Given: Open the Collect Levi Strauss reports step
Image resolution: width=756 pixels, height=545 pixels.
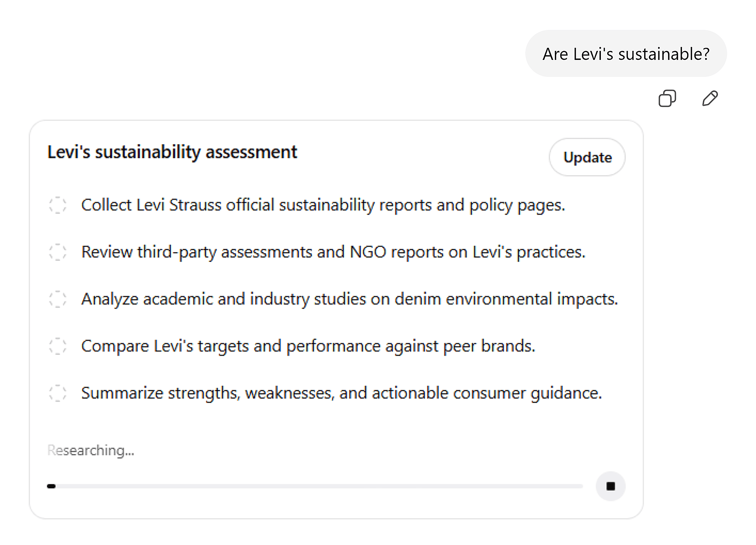Looking at the screenshot, I should point(323,205).
